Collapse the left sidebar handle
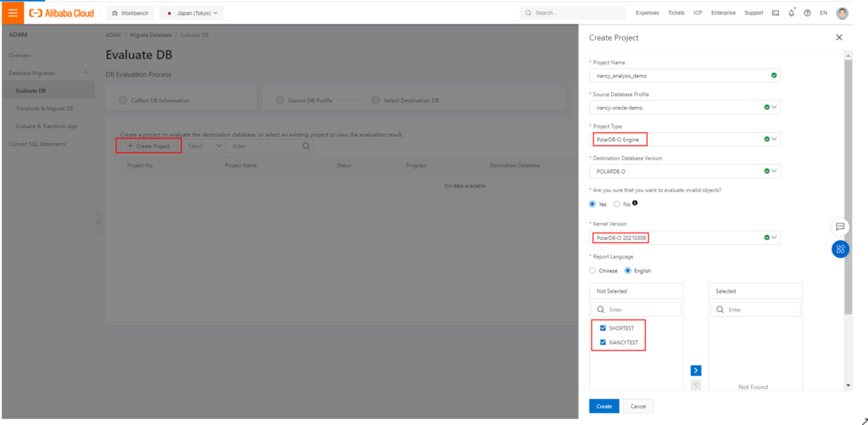Image resolution: width=868 pixels, height=425 pixels. click(x=99, y=223)
